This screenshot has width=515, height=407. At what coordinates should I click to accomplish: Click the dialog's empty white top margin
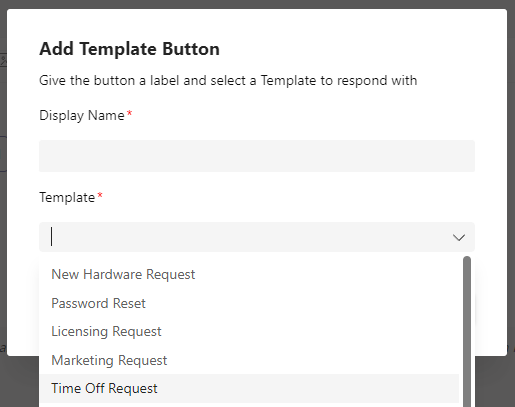pos(257,23)
